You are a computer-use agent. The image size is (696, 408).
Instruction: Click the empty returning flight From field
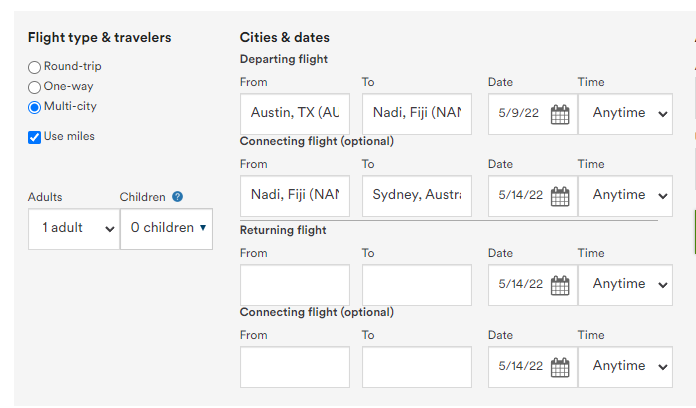click(x=295, y=285)
